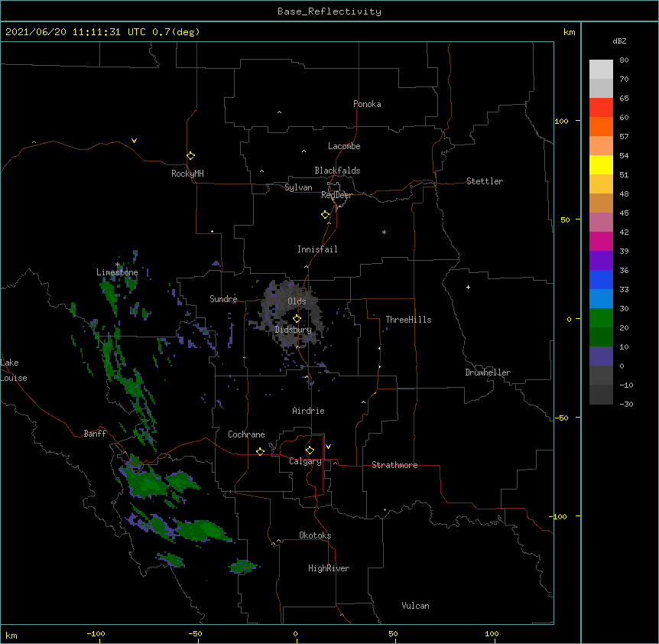
Task: Click the Lake Louise label
Action: pos(12,370)
